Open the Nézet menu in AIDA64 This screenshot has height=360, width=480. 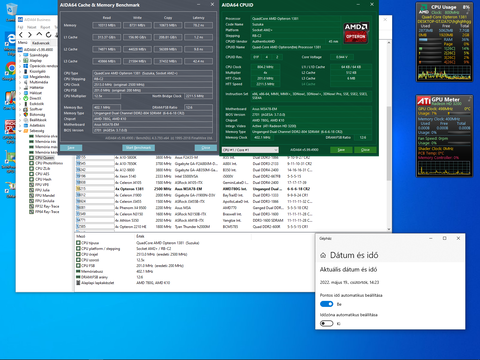(32, 27)
